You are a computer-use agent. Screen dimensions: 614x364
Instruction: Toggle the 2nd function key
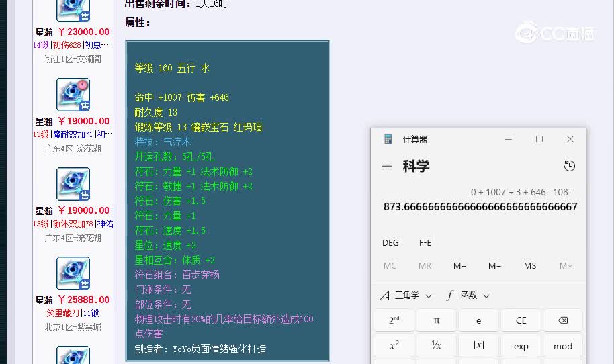point(394,320)
